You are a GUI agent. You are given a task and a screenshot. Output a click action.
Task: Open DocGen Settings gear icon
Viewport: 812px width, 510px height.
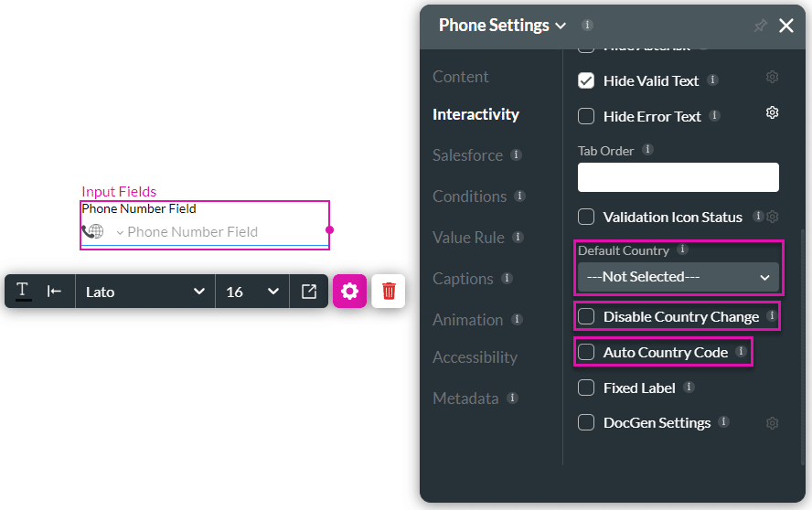tap(772, 423)
